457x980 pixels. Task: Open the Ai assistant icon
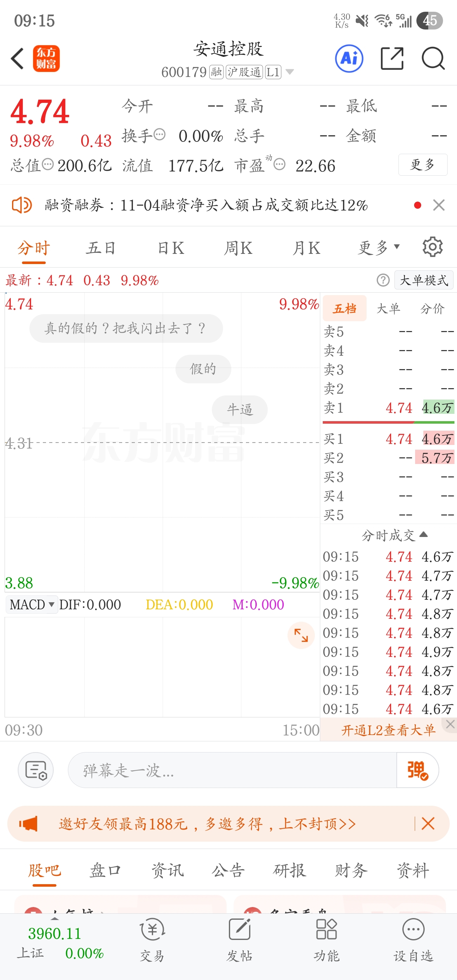(349, 59)
